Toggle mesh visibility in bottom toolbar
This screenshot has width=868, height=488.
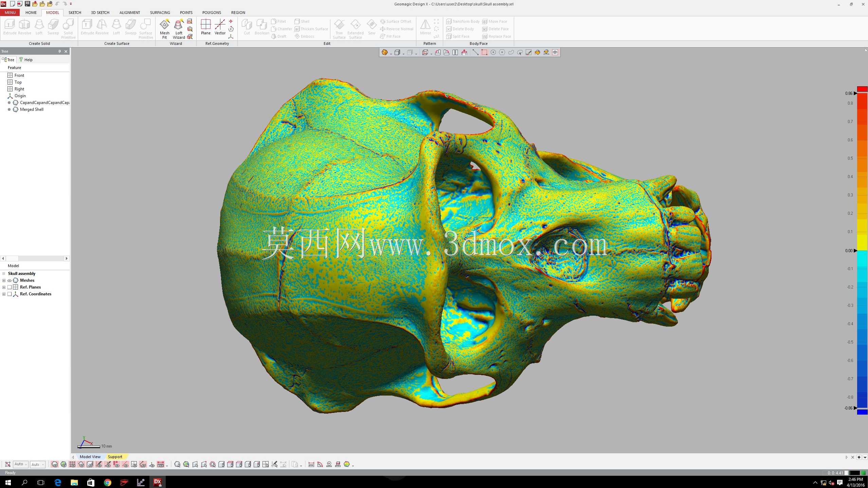[54, 464]
